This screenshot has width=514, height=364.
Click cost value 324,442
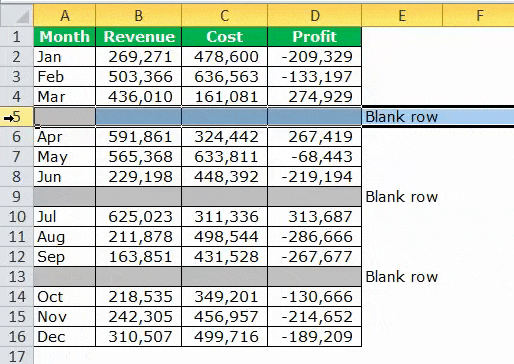(x=224, y=137)
